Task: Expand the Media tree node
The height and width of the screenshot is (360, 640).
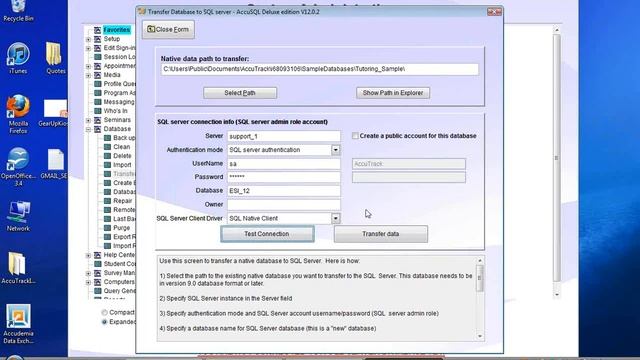Action: [x=88, y=76]
